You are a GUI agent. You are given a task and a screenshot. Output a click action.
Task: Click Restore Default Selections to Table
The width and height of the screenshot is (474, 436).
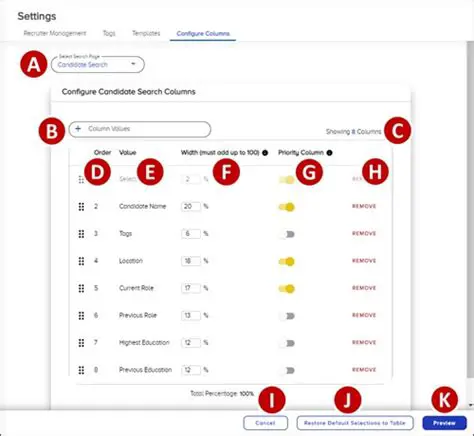click(355, 423)
